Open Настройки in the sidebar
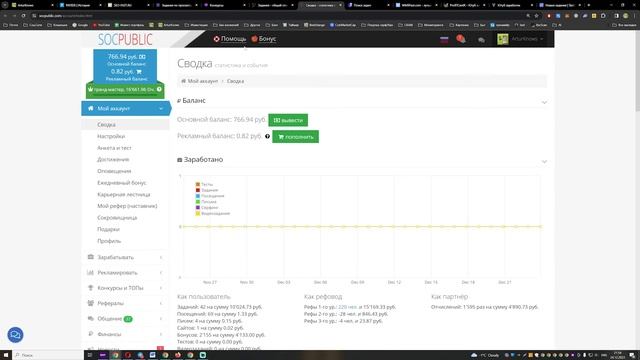Screen dimensions: 640x360 111,136
